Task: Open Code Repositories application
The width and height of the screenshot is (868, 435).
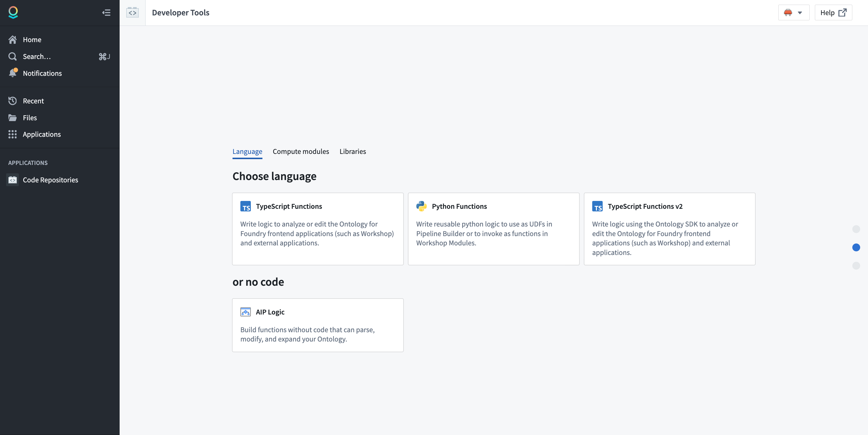Action: click(50, 179)
